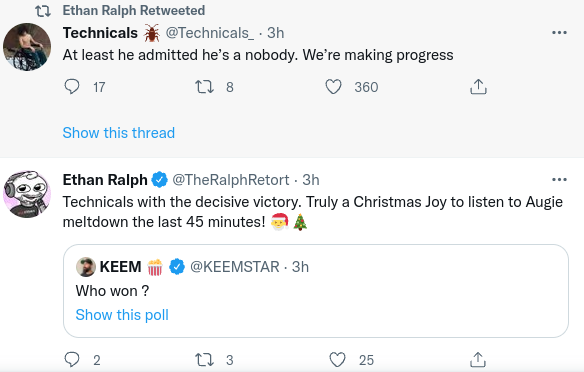584x372 pixels.
Task: Click Show this thread link
Action: point(118,133)
